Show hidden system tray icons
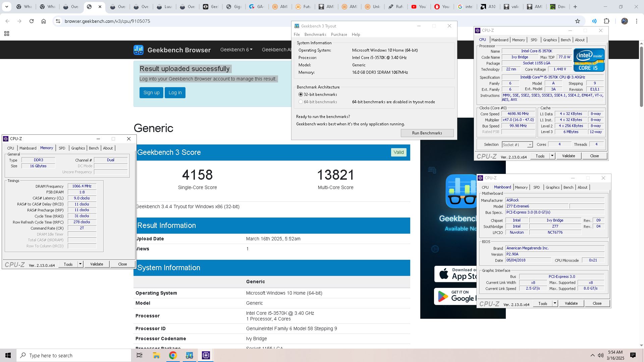The height and width of the screenshot is (362, 644). [592, 355]
